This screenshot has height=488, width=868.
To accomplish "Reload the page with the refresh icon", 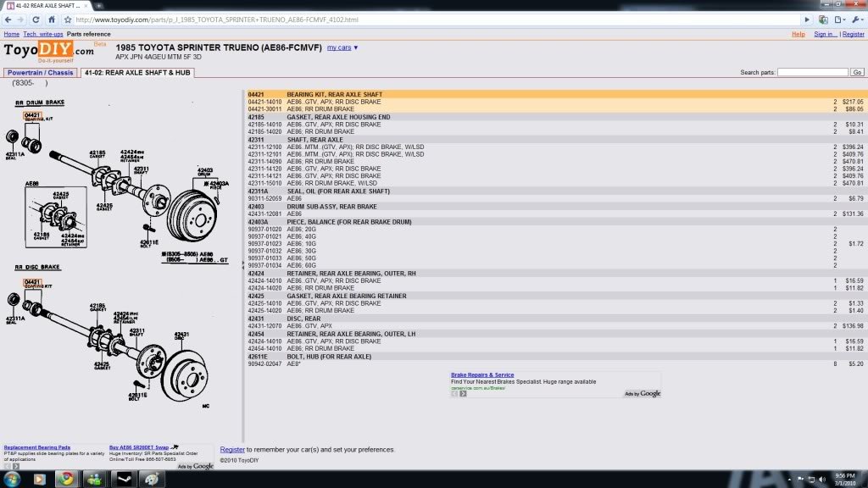I will coord(36,19).
